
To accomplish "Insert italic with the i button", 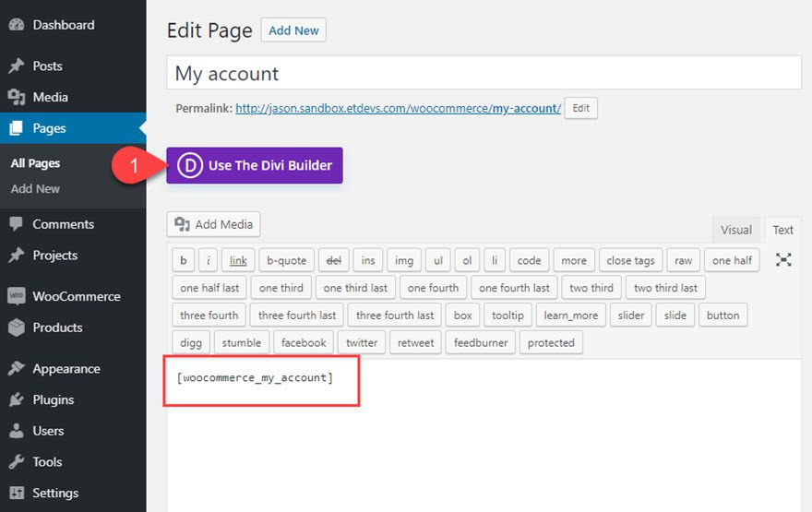I will point(209,260).
